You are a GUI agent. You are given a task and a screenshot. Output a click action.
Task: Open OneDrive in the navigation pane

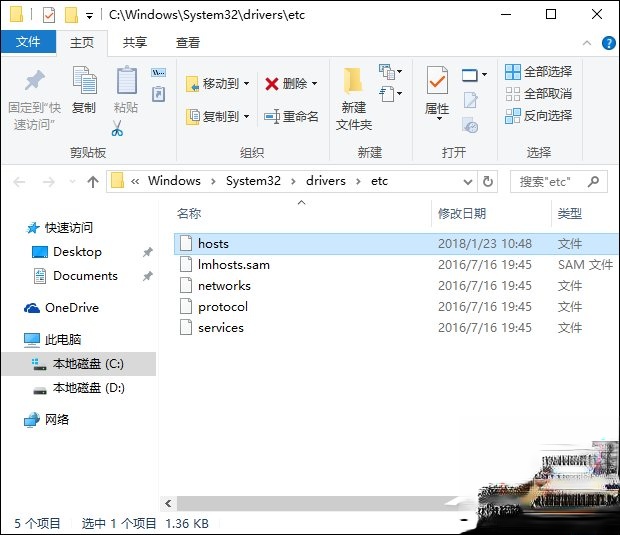[61, 308]
